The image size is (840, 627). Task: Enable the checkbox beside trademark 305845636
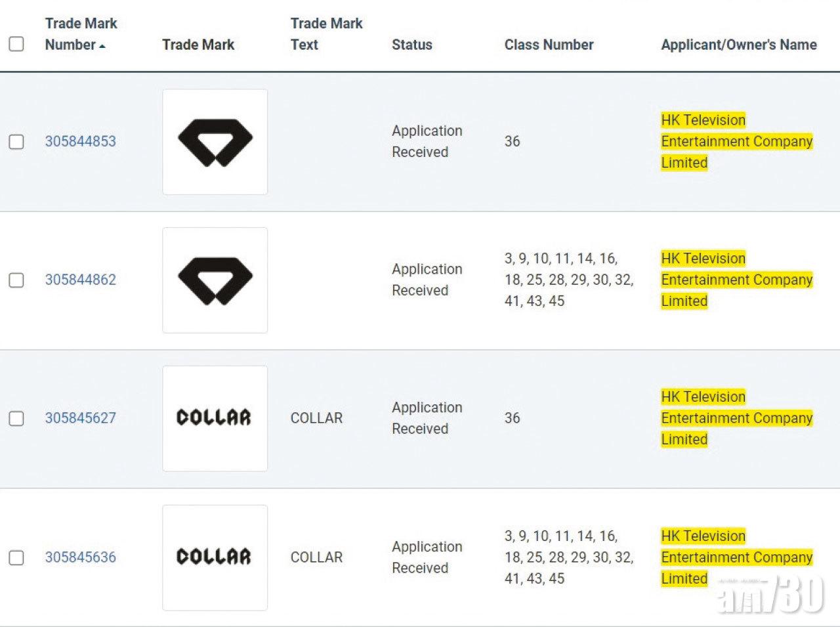tap(16, 558)
